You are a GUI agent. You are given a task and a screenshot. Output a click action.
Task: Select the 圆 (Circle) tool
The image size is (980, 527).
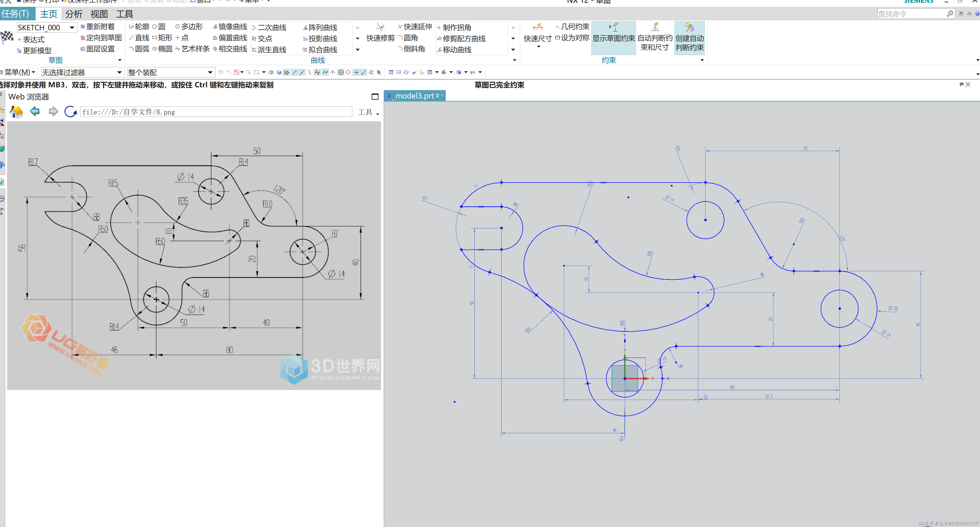(x=159, y=27)
